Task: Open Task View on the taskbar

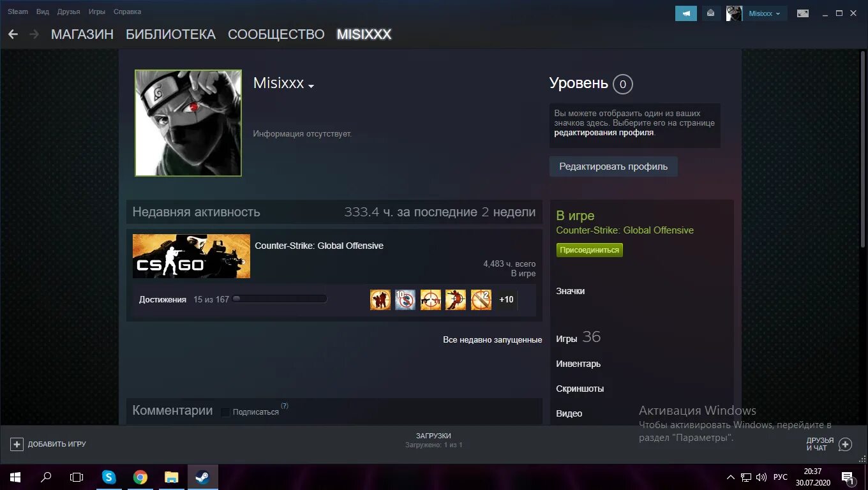Action: [x=77, y=477]
